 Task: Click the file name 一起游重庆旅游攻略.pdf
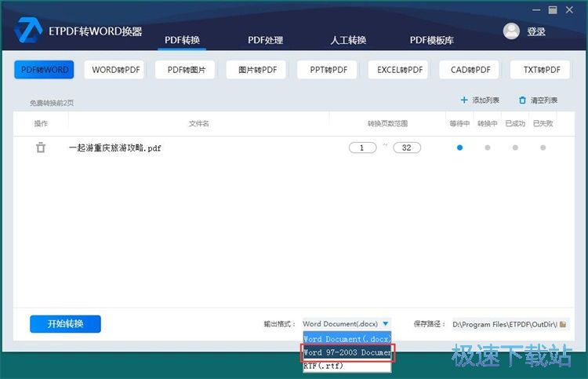tap(114, 148)
